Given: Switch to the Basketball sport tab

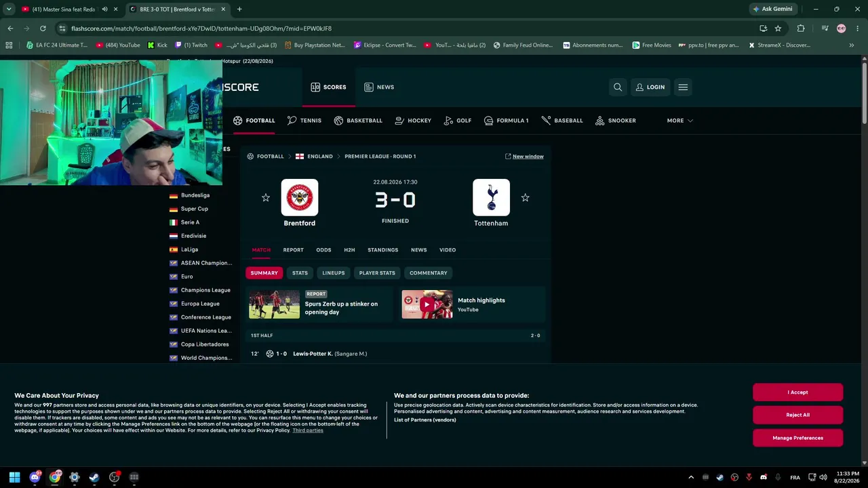Looking at the screenshot, I should [358, 121].
